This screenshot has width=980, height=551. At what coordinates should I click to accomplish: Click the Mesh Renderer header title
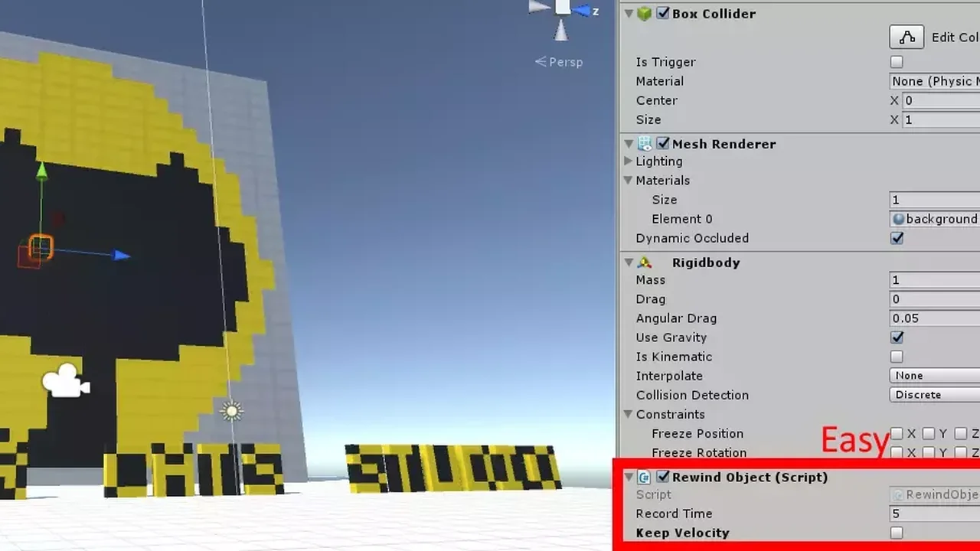click(x=724, y=144)
